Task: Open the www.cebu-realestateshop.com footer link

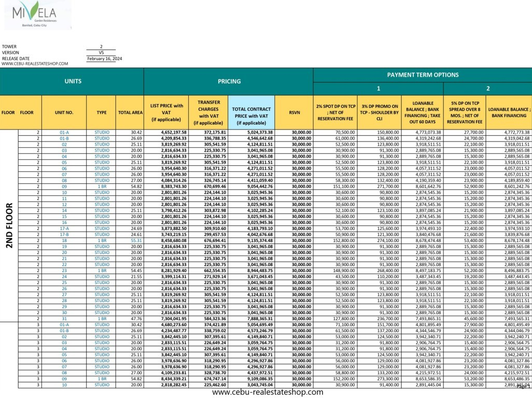Action: [x=268, y=392]
